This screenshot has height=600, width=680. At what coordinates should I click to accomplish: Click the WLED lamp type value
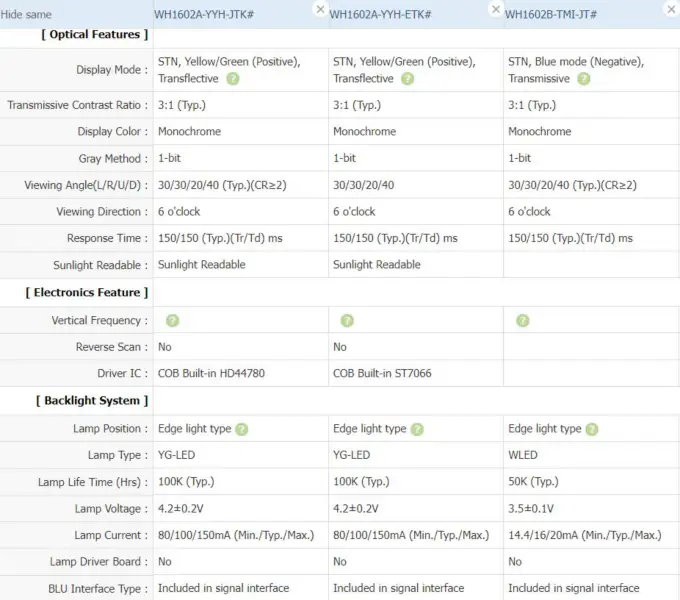point(523,455)
